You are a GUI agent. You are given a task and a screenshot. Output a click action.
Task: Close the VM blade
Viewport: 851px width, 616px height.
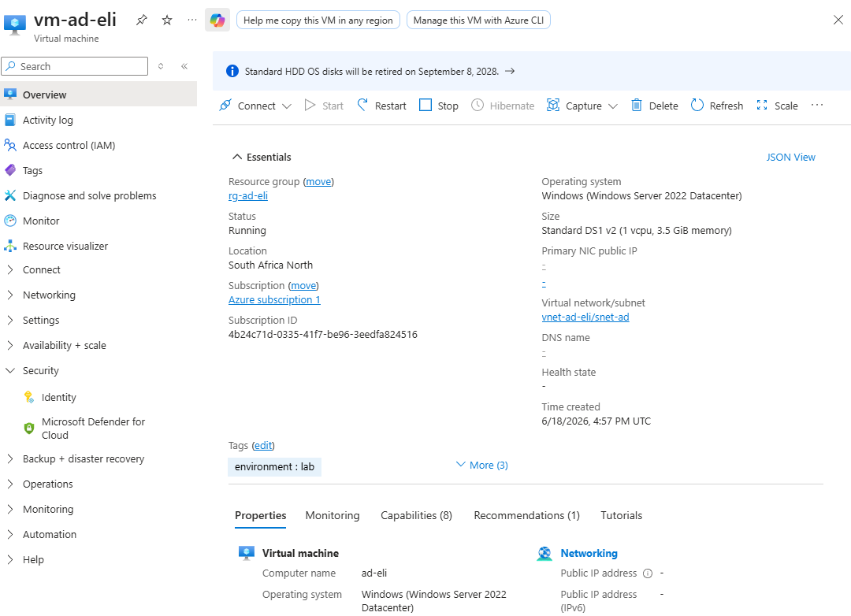click(x=838, y=20)
